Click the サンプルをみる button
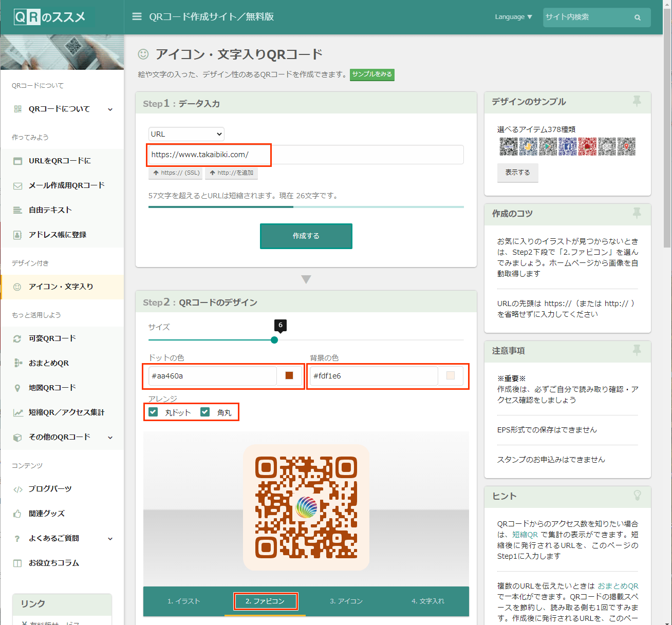This screenshot has width=672, height=625. pyautogui.click(x=372, y=74)
